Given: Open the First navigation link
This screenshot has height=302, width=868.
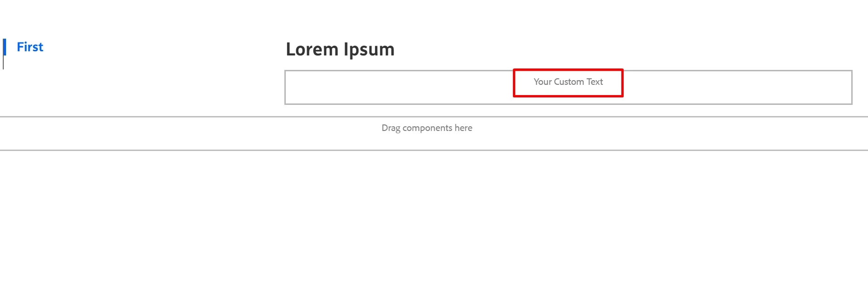Looking at the screenshot, I should click(x=30, y=47).
